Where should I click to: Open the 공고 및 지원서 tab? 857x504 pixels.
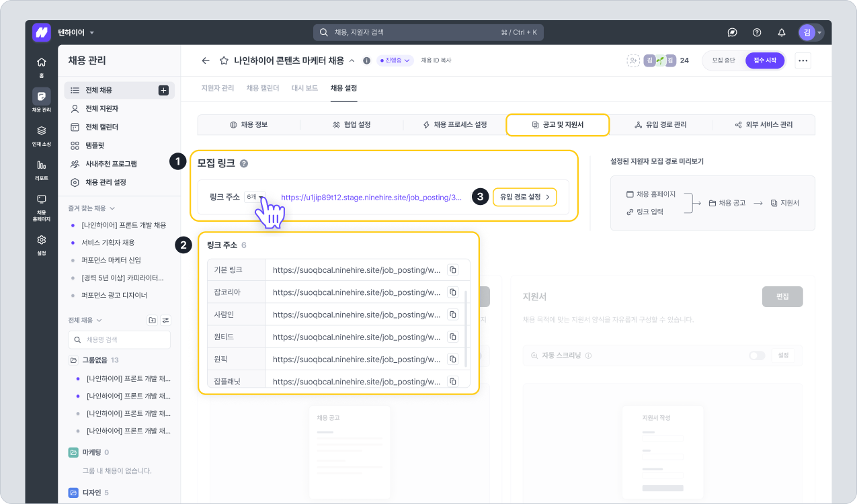pyautogui.click(x=557, y=125)
